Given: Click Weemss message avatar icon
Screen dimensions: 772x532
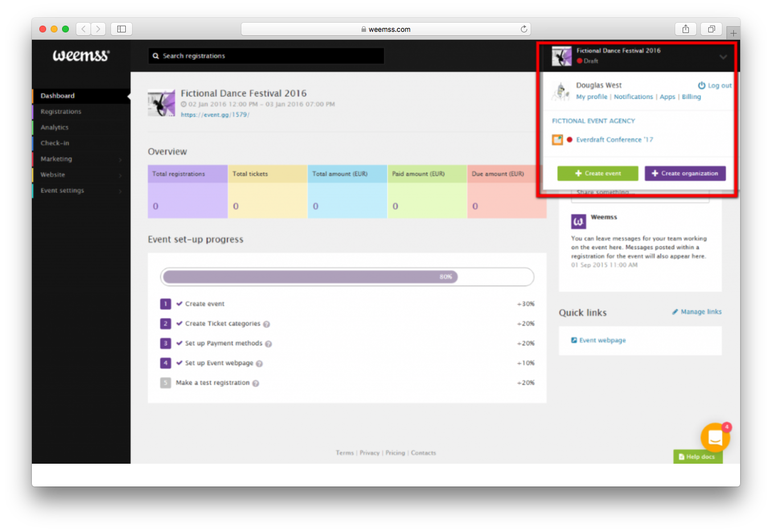Looking at the screenshot, I should tap(578, 221).
